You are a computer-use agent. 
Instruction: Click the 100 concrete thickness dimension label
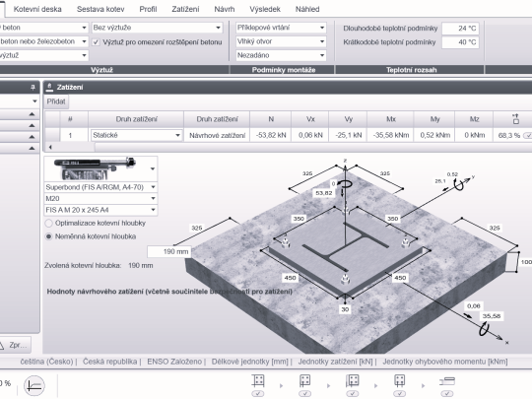click(x=526, y=262)
